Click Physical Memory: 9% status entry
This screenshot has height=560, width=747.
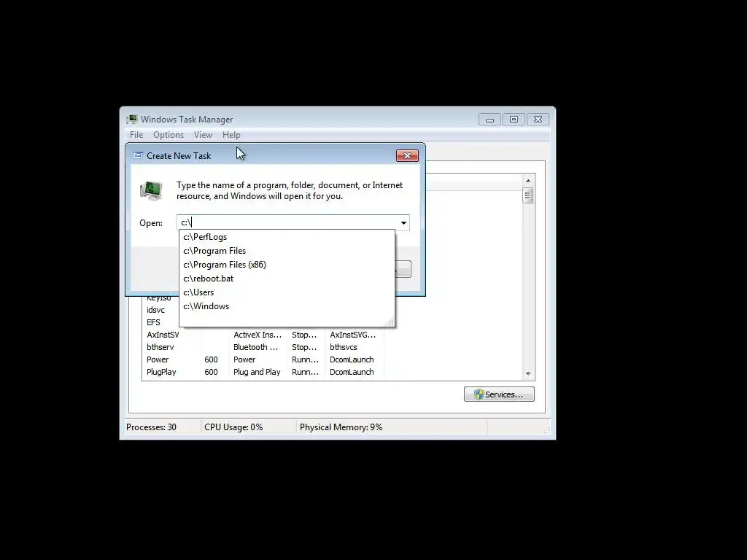[x=341, y=427]
